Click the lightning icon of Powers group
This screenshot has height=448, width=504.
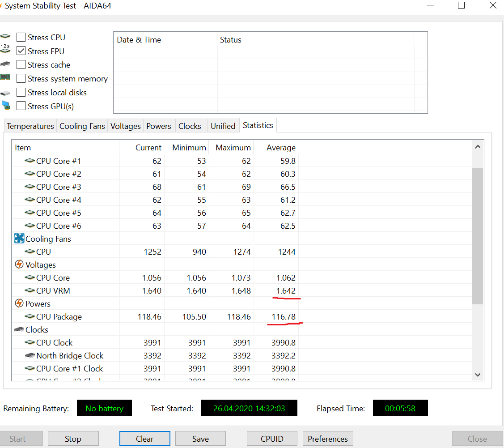click(x=19, y=303)
